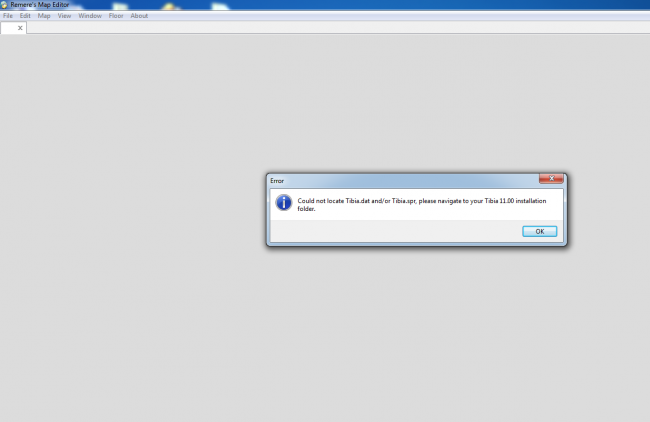Viewport: 650px width, 422px height.
Task: Close the Error dialog with the red X
Action: (551, 178)
